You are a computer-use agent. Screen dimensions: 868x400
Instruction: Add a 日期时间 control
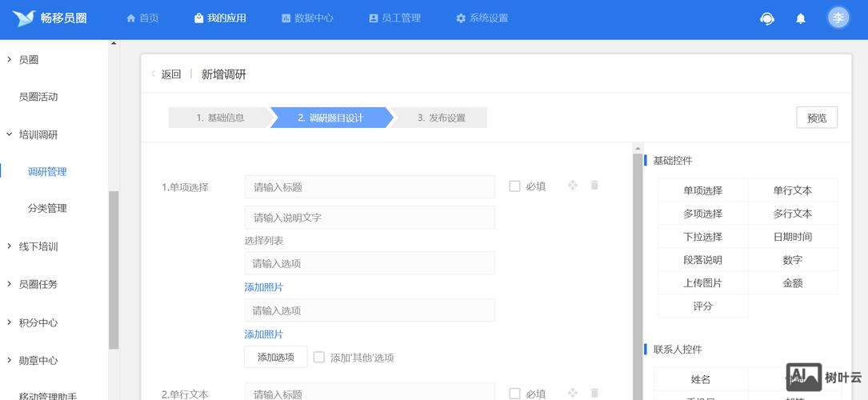point(793,237)
